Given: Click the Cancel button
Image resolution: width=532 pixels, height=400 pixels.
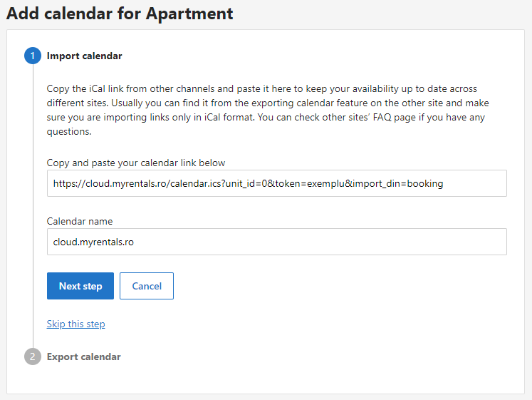Looking at the screenshot, I should (x=147, y=286).
